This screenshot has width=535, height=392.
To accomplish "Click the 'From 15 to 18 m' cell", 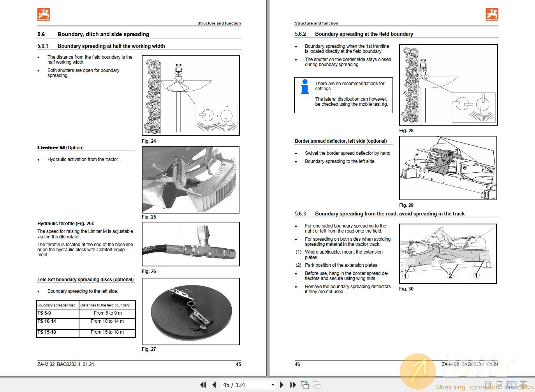I will (107, 333).
